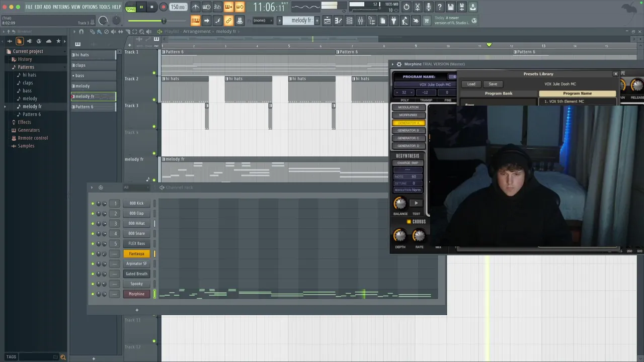Click the typing keyboard to piano icon
Screen dimensions: 644x362
click(x=195, y=21)
